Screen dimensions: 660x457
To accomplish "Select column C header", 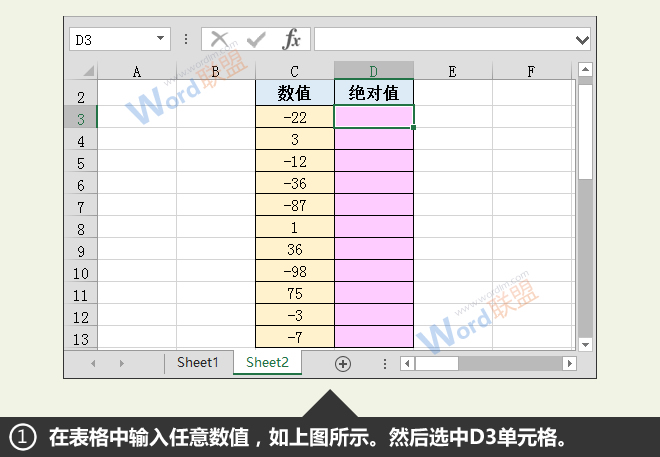I will pyautogui.click(x=294, y=72).
